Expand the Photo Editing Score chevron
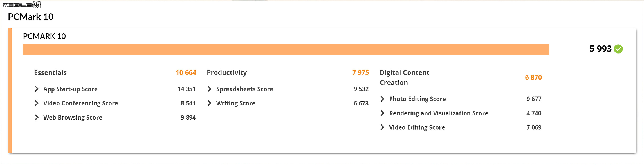Viewport: 644px width, 165px height. pyautogui.click(x=382, y=99)
